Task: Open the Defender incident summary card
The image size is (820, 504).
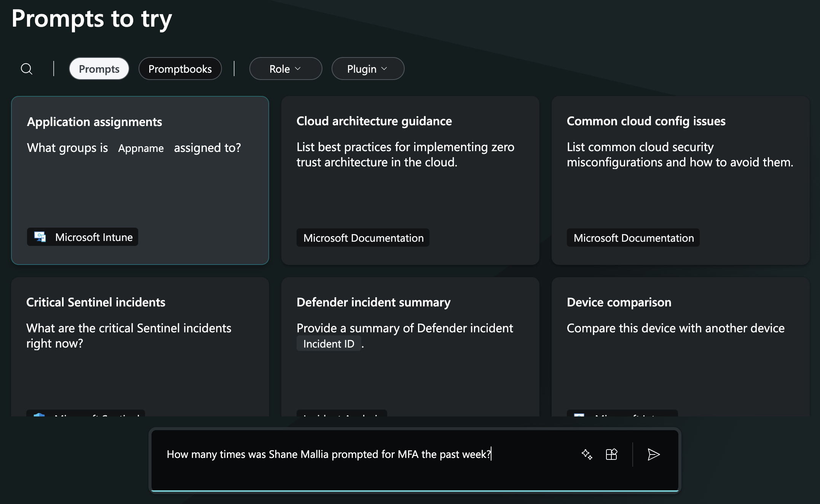Action: coord(410,346)
